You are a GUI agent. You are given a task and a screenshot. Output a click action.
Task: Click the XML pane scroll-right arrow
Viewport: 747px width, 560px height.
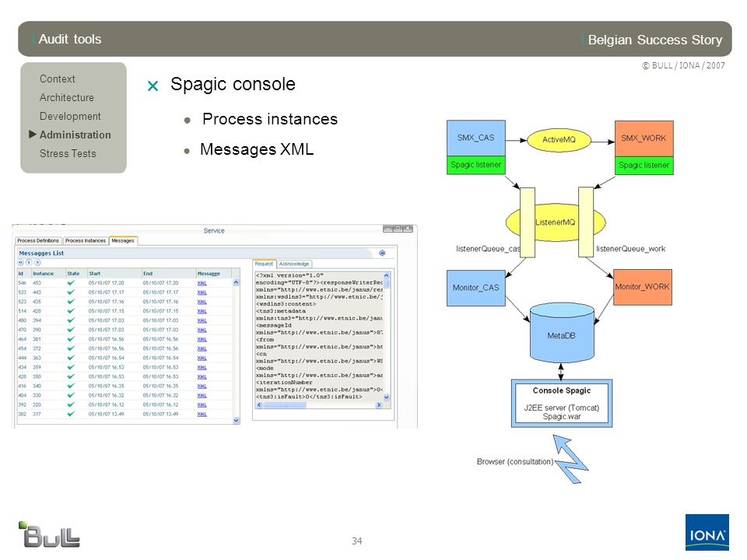[x=379, y=404]
